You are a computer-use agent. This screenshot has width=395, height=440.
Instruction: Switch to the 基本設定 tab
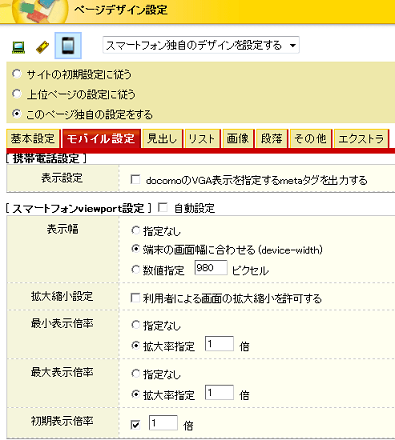pyautogui.click(x=33, y=138)
